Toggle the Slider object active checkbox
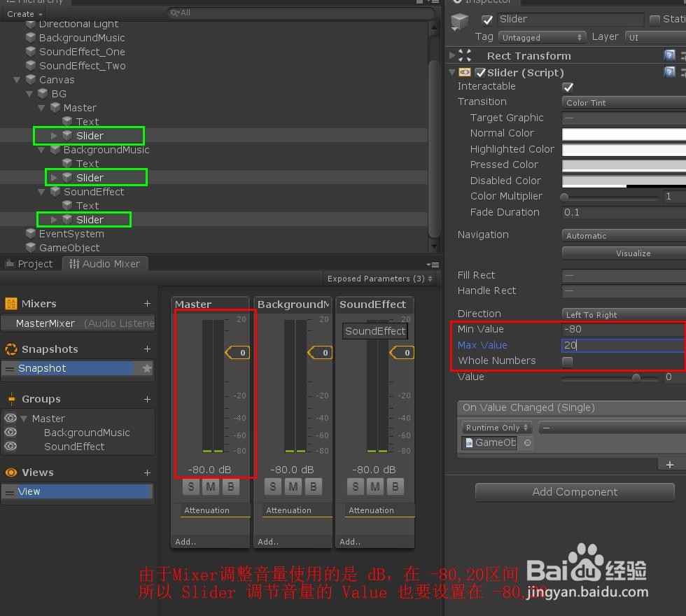This screenshot has height=616, width=686. tap(487, 20)
